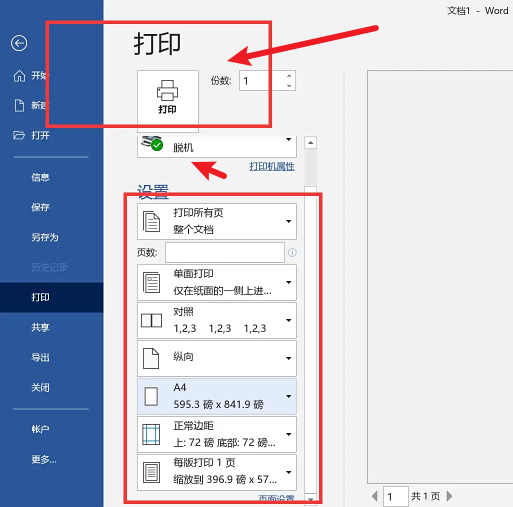Click the Open label in sidebar
The height and width of the screenshot is (507, 513).
(40, 135)
